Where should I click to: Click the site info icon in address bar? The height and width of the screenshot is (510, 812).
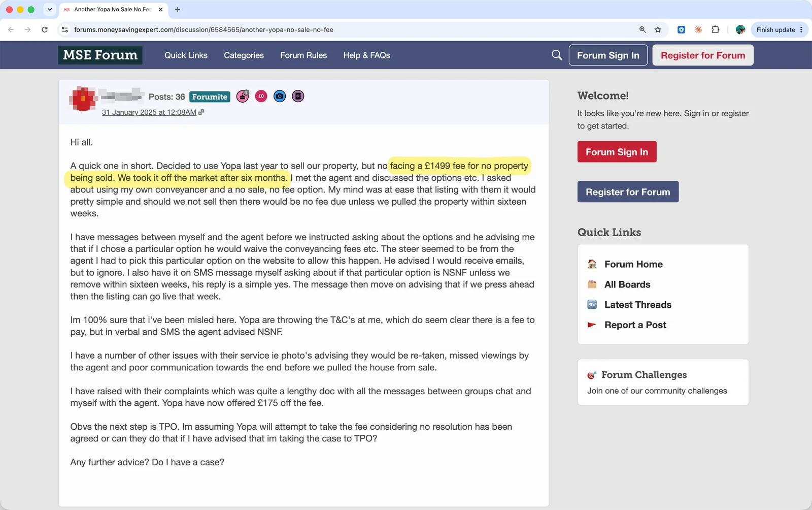pyautogui.click(x=65, y=29)
